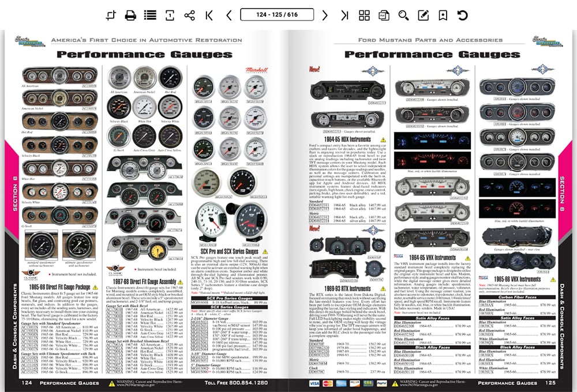Go to the previous page
The width and height of the screenshot is (577, 392).
click(x=229, y=15)
